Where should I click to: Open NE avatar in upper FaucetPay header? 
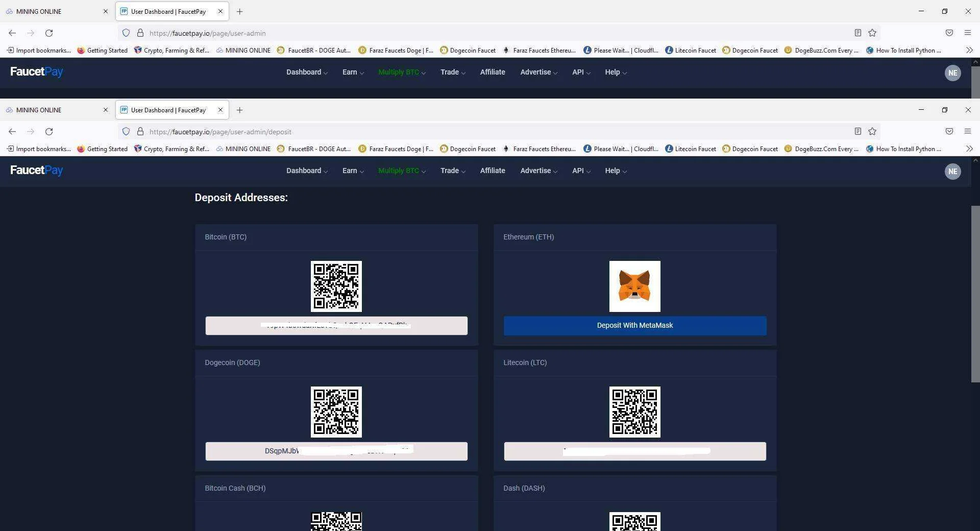tap(952, 73)
